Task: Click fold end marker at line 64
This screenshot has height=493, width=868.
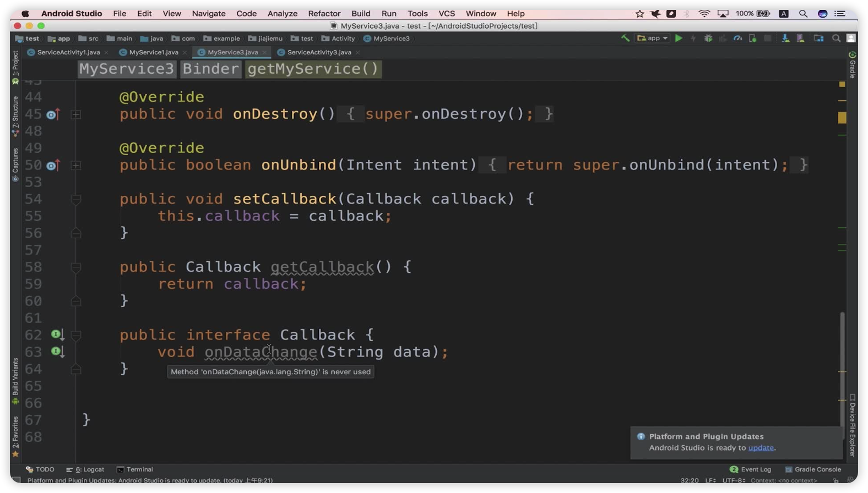Action: 76,369
